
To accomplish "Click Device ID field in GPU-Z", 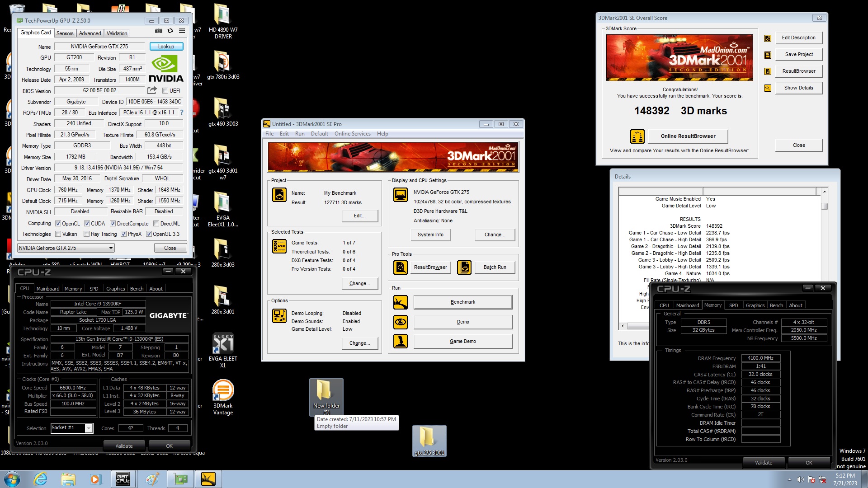I will pyautogui.click(x=154, y=102).
